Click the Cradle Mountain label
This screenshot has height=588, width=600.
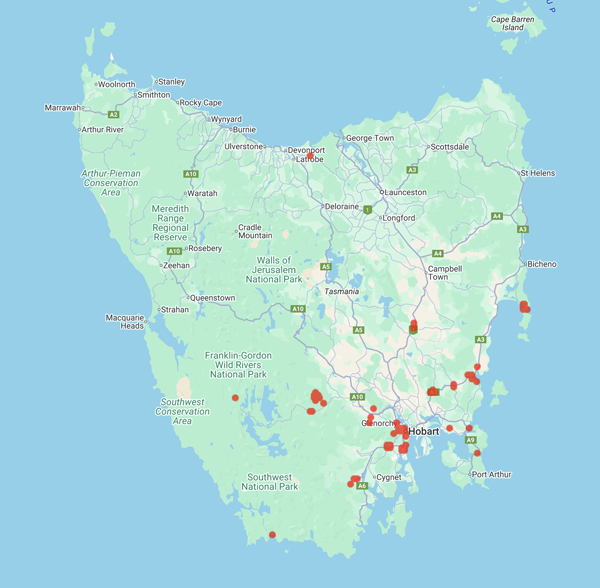click(x=254, y=231)
